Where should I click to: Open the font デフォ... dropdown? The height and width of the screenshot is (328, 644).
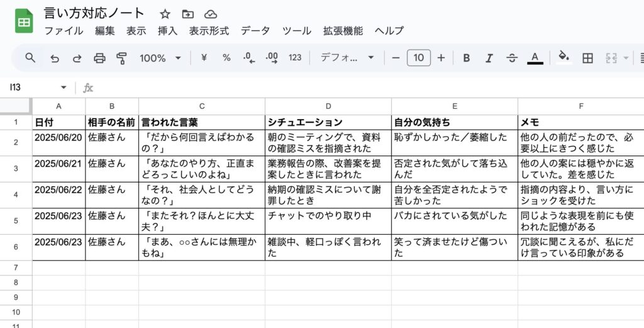(347, 58)
